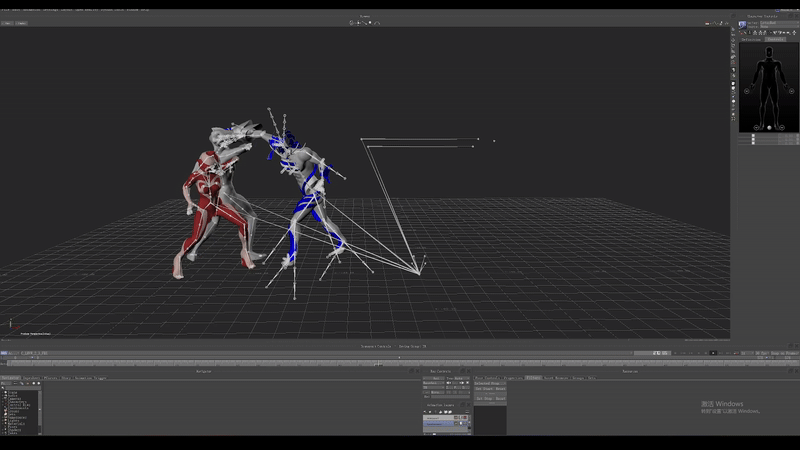Click Reset beside Set Start

501,389
